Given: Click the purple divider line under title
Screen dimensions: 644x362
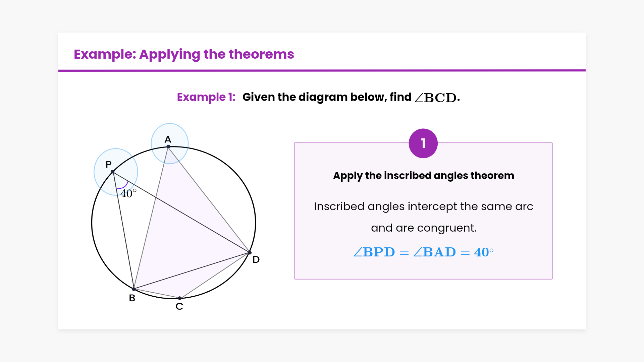Looking at the screenshot, I should pos(322,70).
